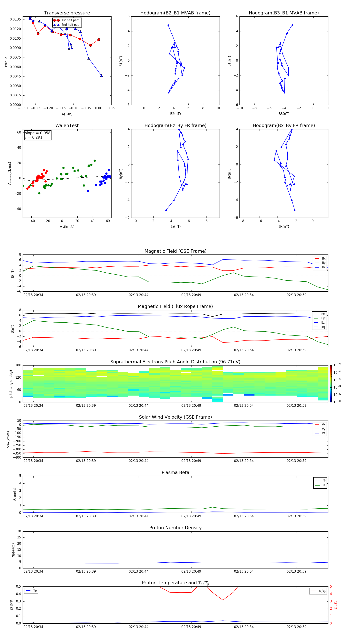
Task: Click the 'pitch angle (deg)' y-axis label
Action: (11, 384)
